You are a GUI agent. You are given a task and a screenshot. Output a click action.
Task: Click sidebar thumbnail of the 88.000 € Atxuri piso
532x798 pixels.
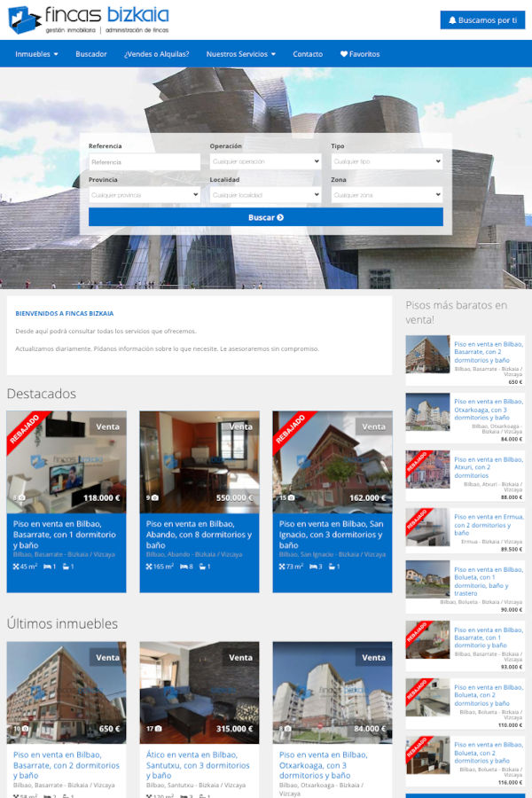(427, 469)
